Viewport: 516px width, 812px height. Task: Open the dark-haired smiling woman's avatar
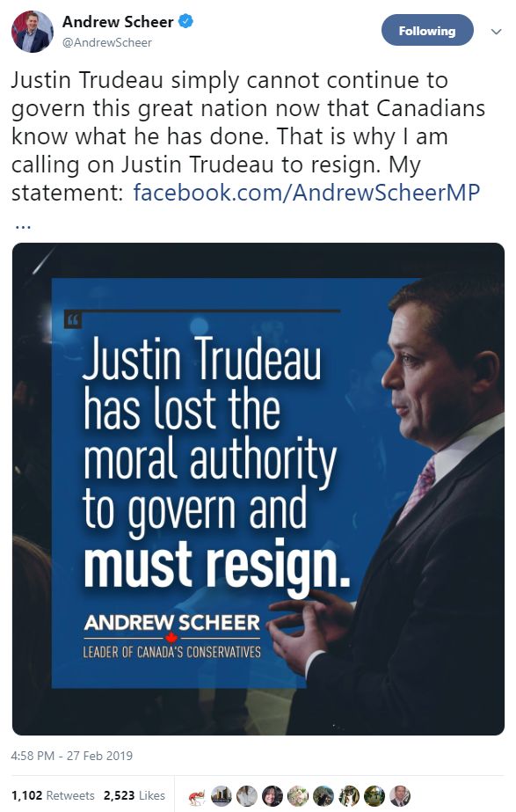point(273,796)
